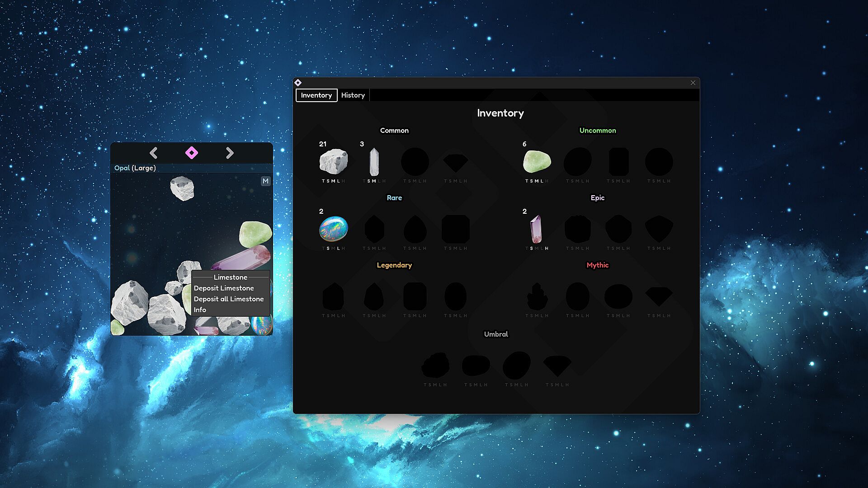Click the falling limestone rock at top

(x=182, y=188)
